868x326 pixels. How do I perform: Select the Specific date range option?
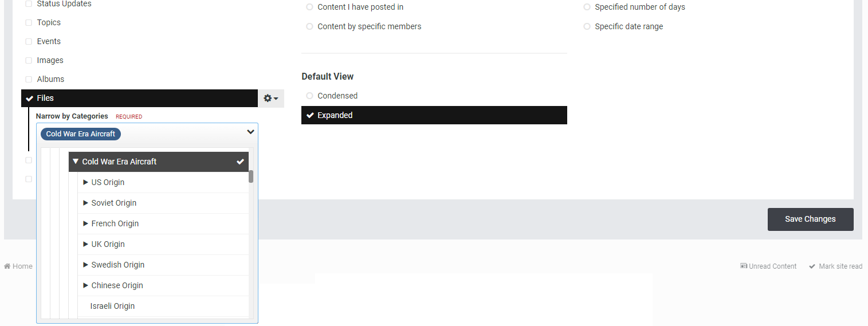pos(587,26)
